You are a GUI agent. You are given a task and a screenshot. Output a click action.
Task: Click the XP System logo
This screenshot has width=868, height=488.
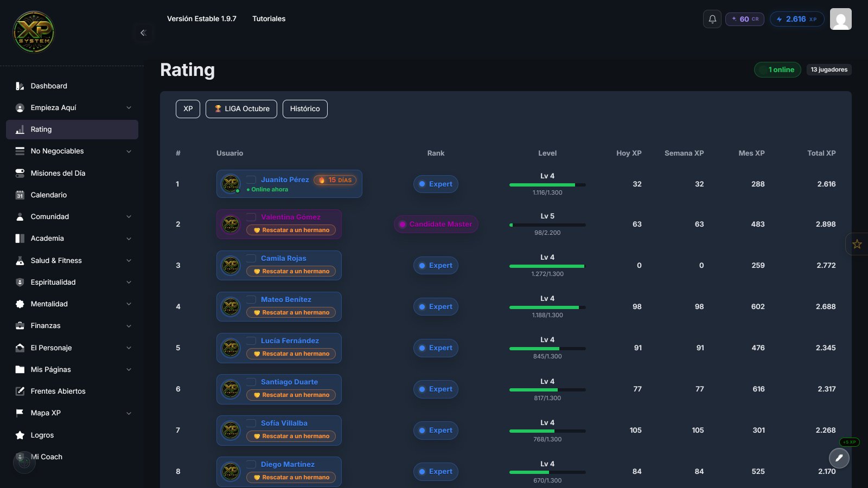click(34, 32)
